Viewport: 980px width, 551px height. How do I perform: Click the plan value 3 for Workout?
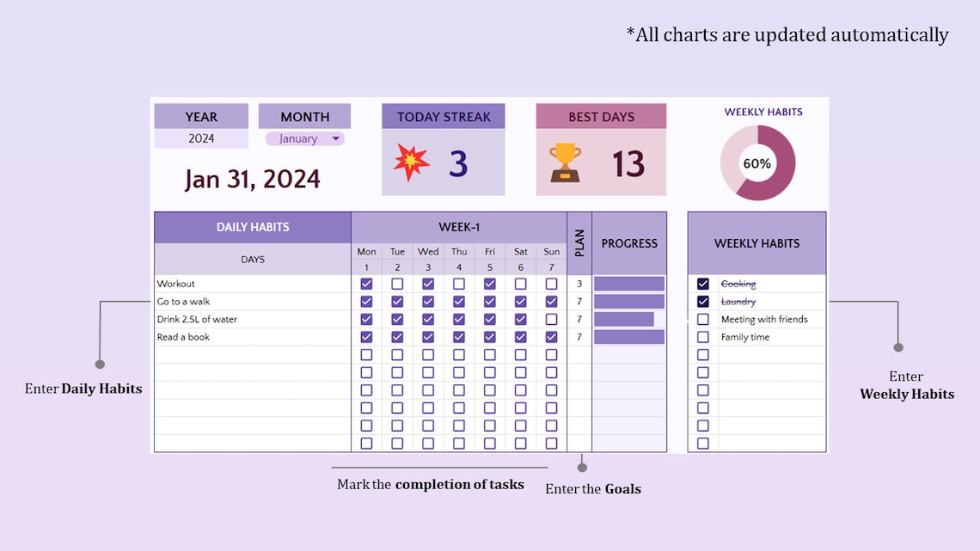tap(580, 283)
